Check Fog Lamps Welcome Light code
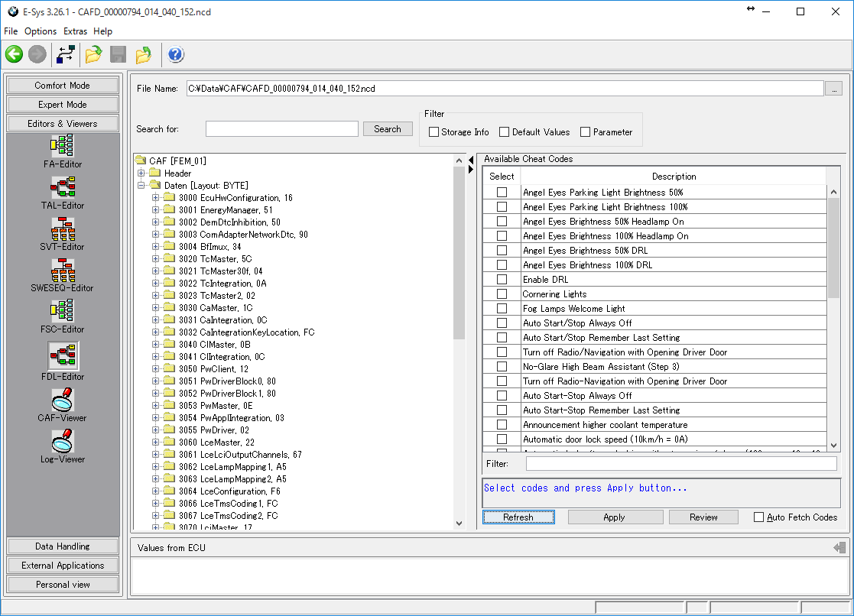 point(502,308)
